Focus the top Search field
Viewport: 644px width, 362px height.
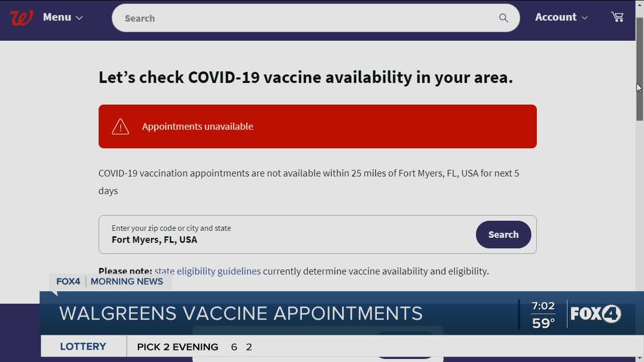[x=315, y=18]
